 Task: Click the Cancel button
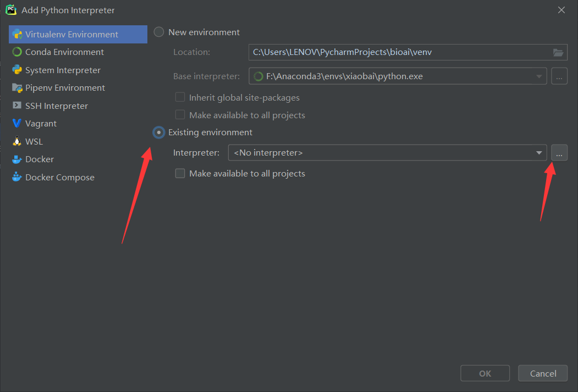[x=543, y=373]
